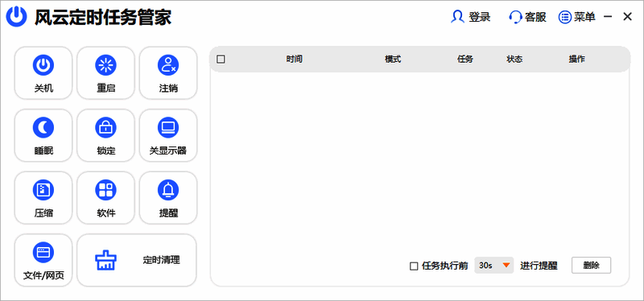Choose the 锁定 lock task tile

click(x=106, y=135)
